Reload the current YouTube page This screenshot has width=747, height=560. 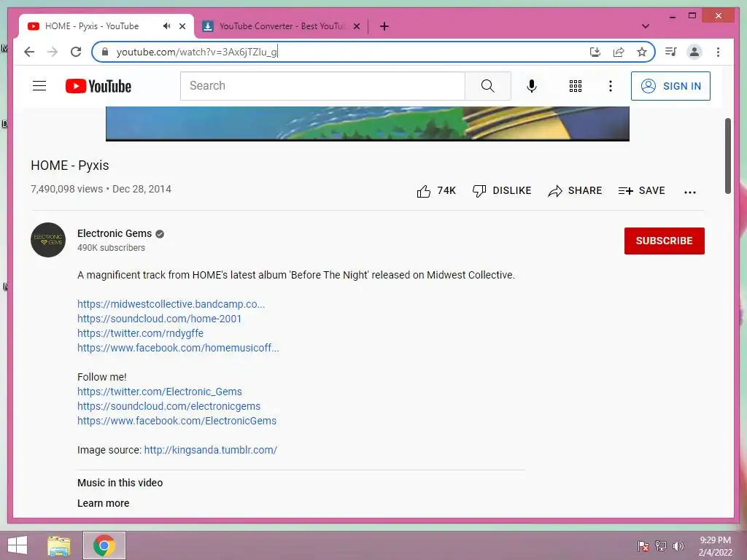pyautogui.click(x=76, y=52)
